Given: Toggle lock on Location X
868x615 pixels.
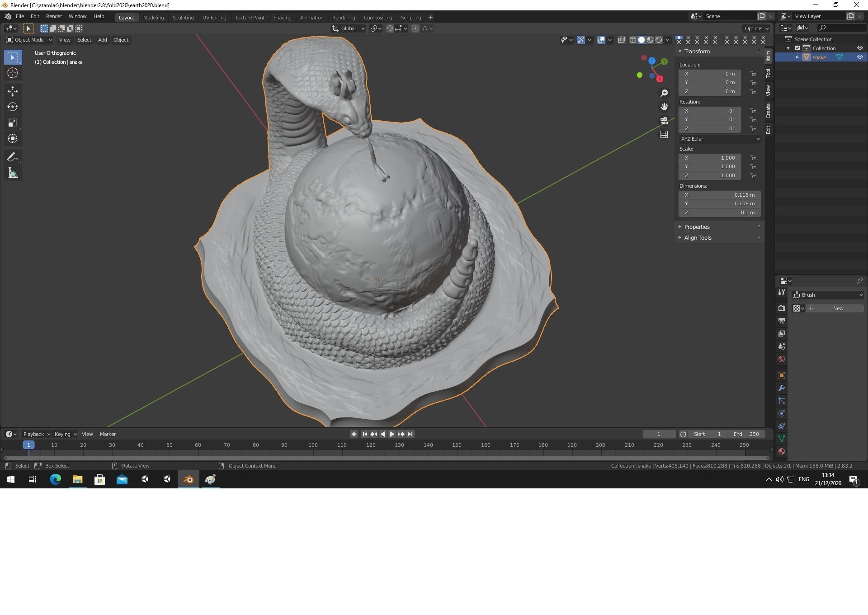Looking at the screenshot, I should click(x=753, y=74).
